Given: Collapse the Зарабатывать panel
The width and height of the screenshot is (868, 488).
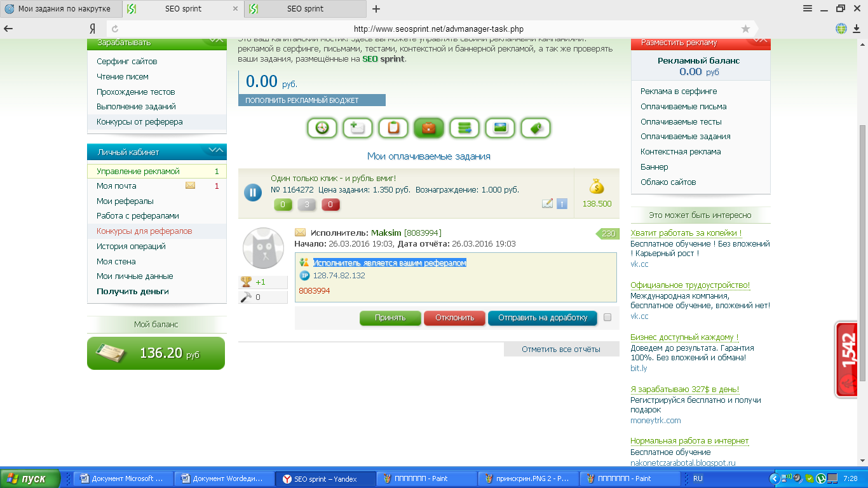Looking at the screenshot, I should click(x=216, y=41).
